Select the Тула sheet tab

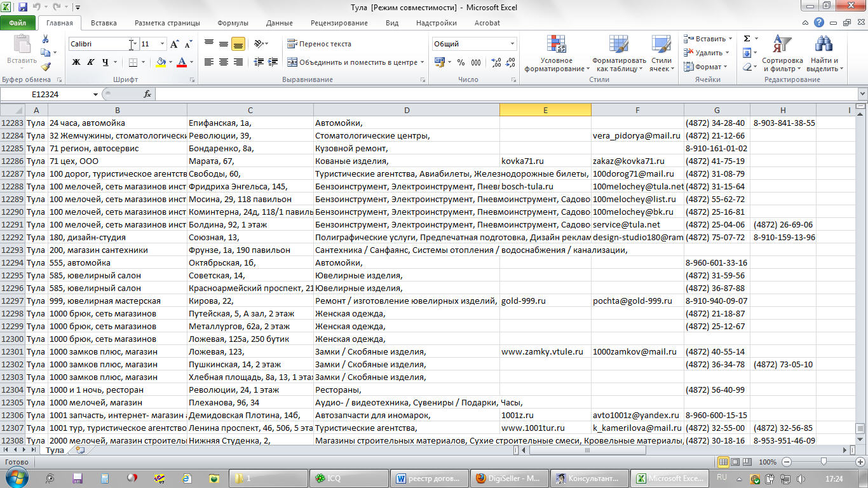(55, 450)
